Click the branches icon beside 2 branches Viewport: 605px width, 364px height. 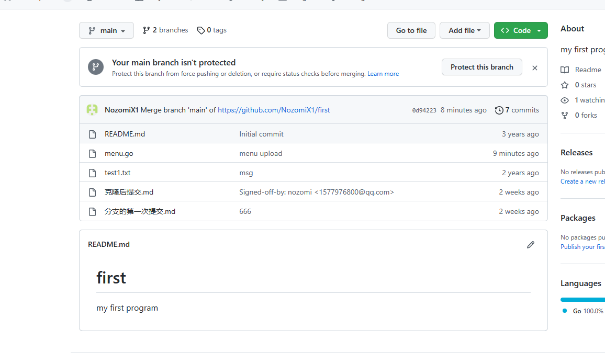coord(147,30)
